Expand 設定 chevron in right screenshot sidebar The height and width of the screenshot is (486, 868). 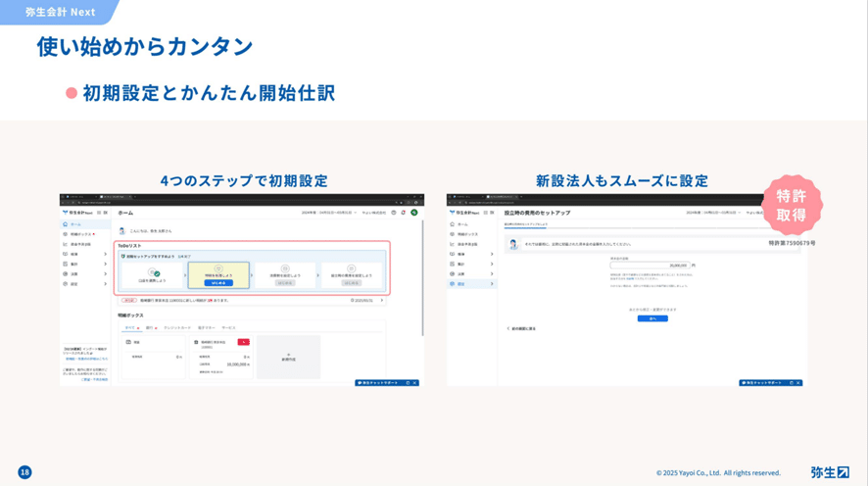[492, 284]
